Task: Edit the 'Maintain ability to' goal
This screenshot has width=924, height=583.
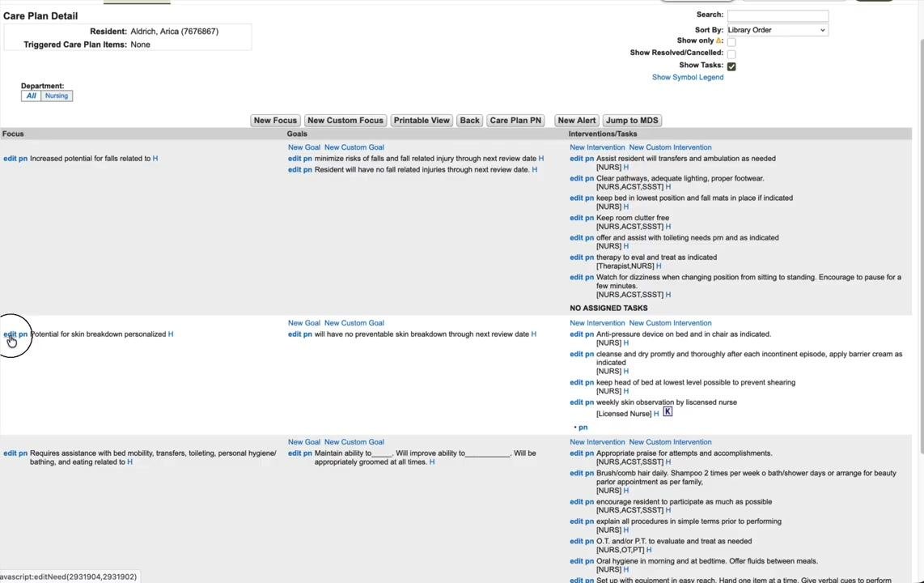Action: (x=295, y=453)
